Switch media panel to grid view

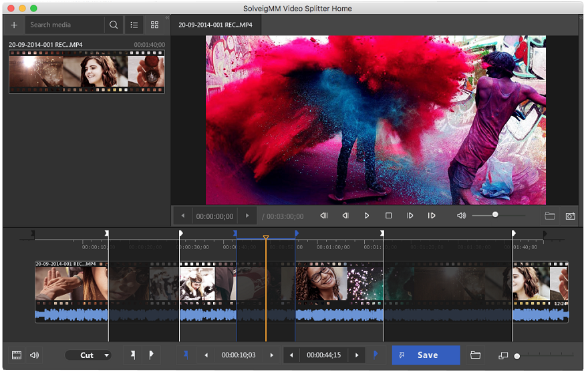coord(155,25)
